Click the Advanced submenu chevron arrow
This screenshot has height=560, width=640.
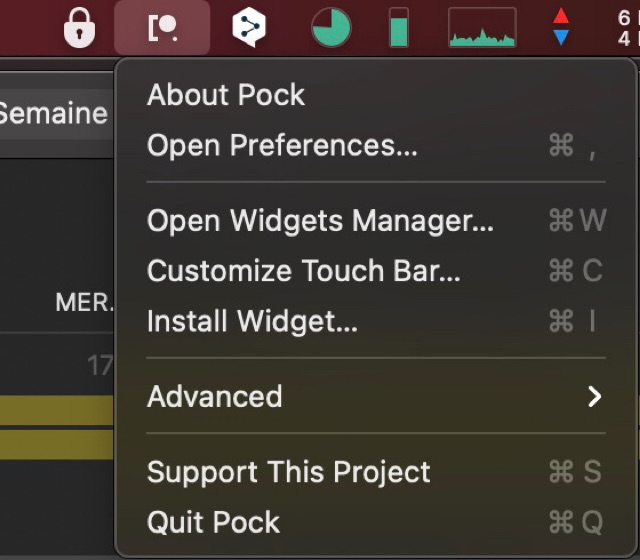(x=595, y=397)
